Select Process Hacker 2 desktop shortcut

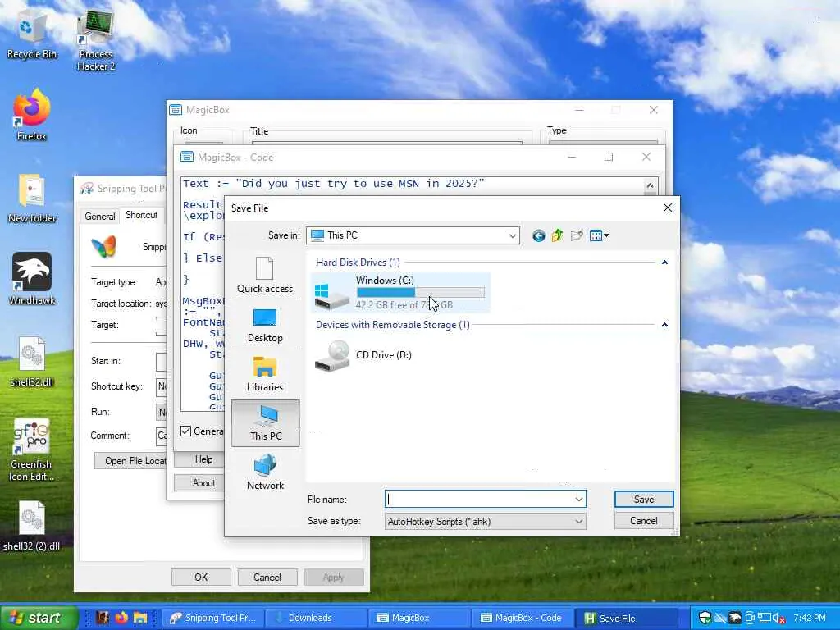[x=95, y=40]
